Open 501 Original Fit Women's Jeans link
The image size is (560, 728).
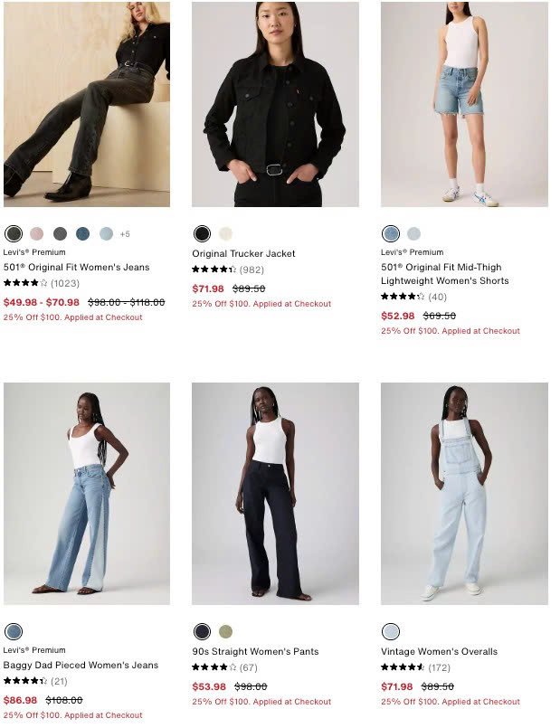pyautogui.click(x=77, y=267)
